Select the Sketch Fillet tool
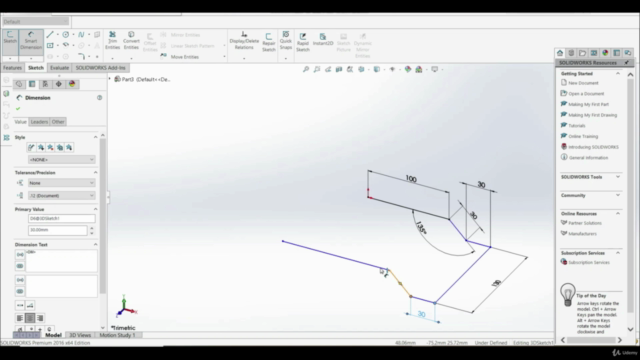This screenshot has height=360, width=640. (x=81, y=56)
